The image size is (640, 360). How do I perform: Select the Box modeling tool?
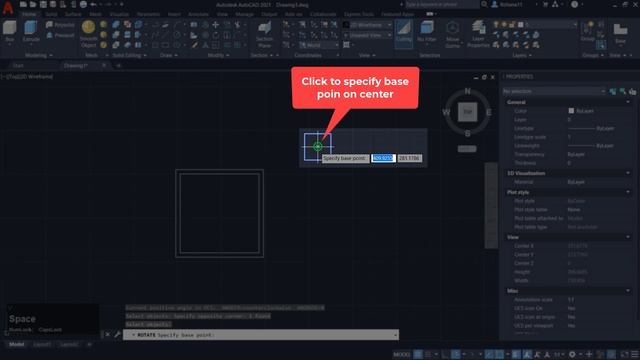(x=9, y=33)
